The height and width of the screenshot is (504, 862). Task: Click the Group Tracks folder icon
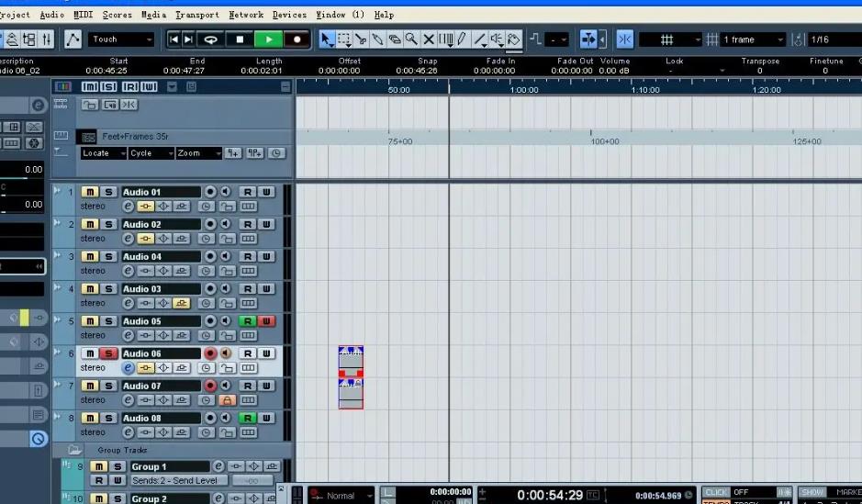point(74,450)
